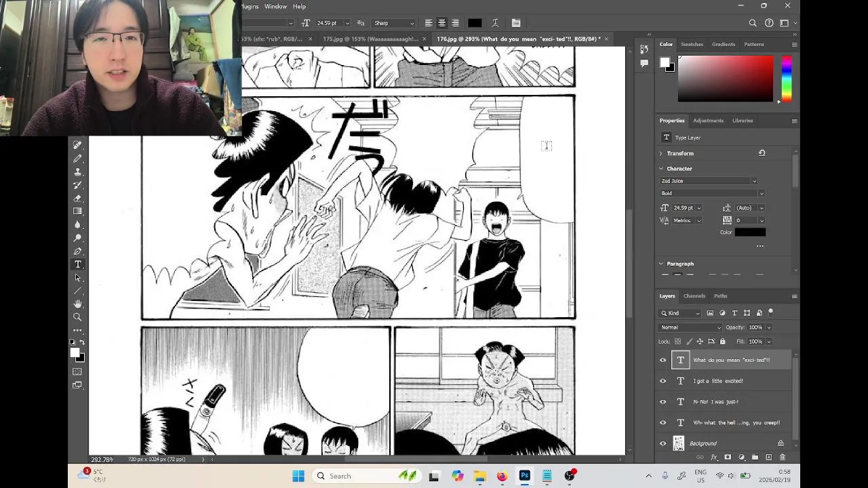868x488 pixels.
Task: Toggle Quick Mask mode icon
Action: click(x=77, y=371)
